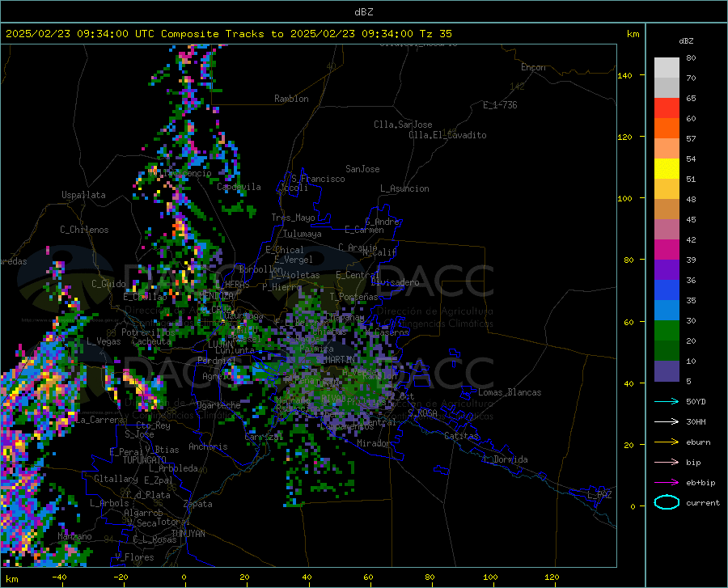This screenshot has width=728, height=588.
Task: Click the 'S_Francisco' map label
Action: coord(318,179)
